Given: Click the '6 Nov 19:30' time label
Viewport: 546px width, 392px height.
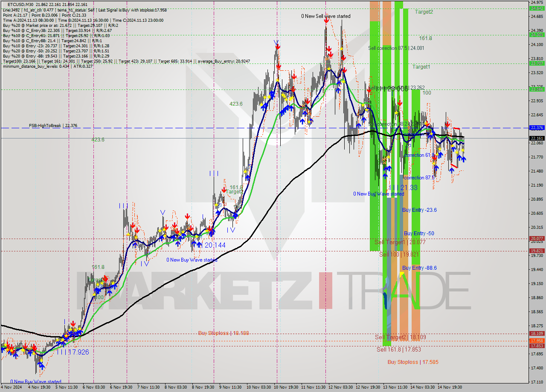Looking at the screenshot, I should [121, 387].
